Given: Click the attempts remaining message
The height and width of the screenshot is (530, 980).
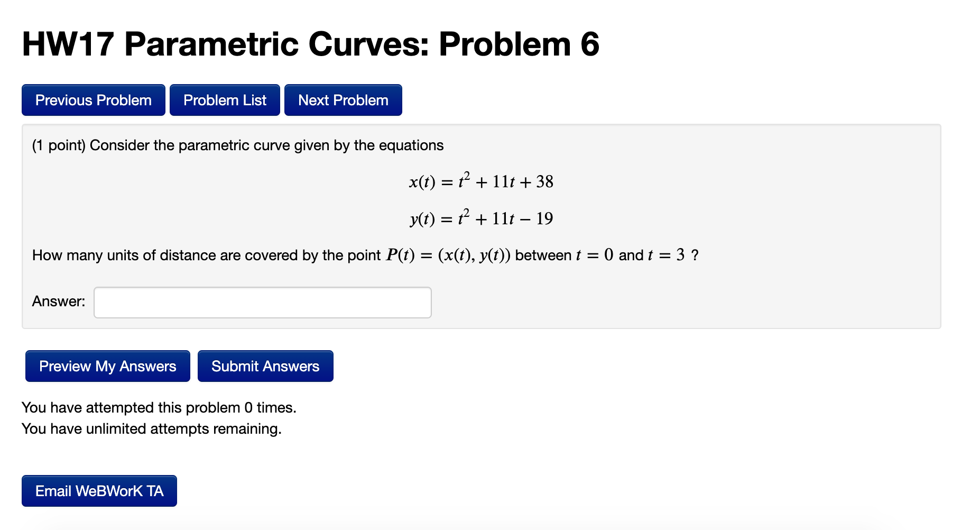Looking at the screenshot, I should (x=152, y=428).
